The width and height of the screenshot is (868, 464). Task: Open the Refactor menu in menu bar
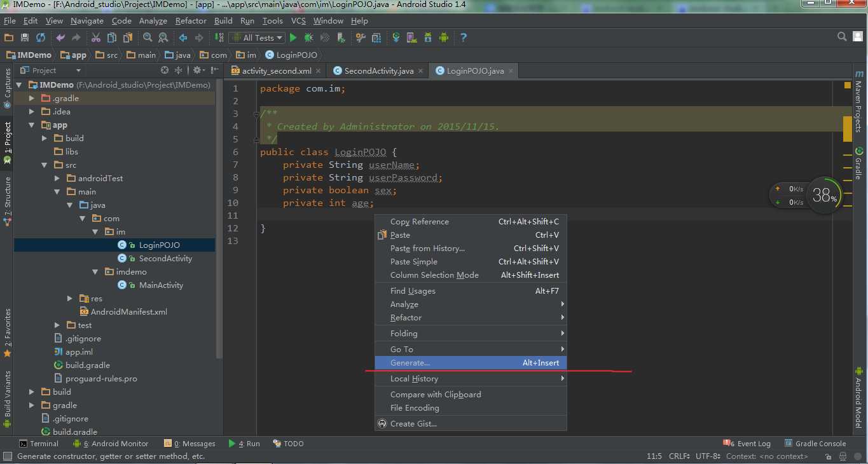(191, 21)
